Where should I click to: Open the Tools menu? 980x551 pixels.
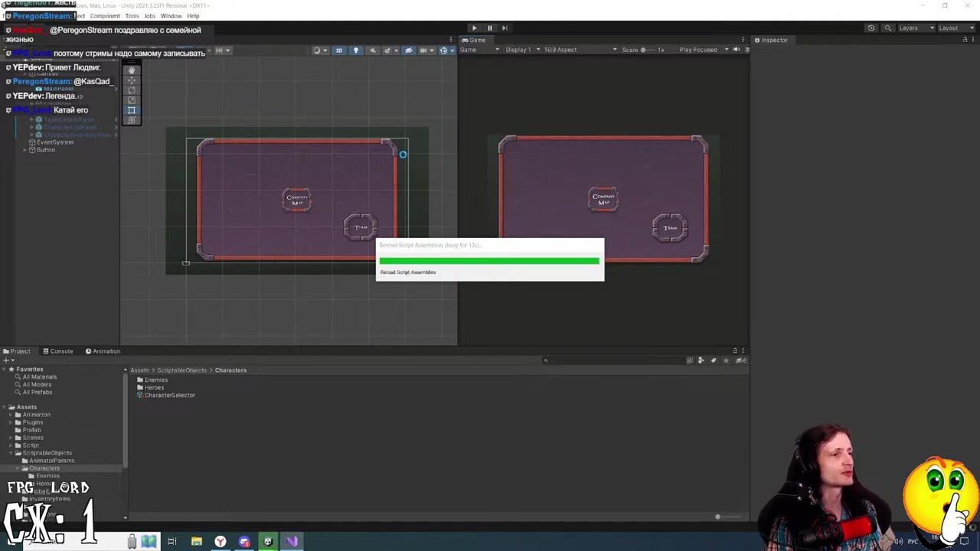[x=132, y=16]
